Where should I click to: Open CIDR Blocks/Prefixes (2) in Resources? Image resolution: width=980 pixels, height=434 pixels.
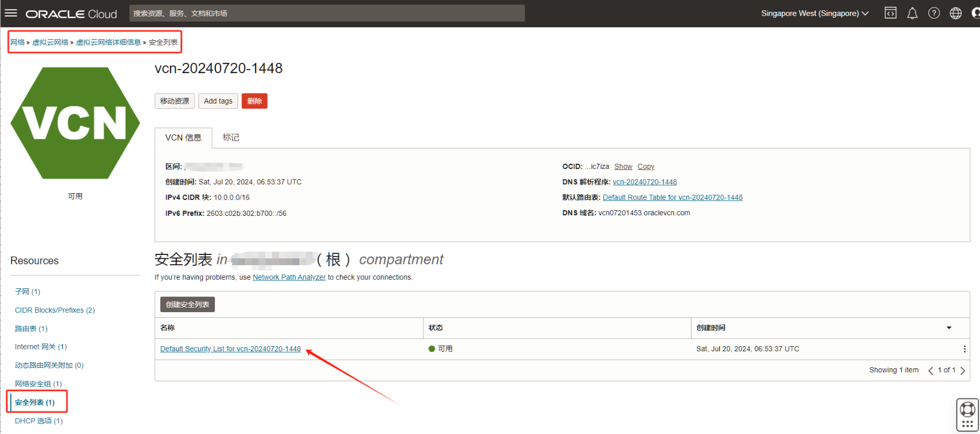55,310
